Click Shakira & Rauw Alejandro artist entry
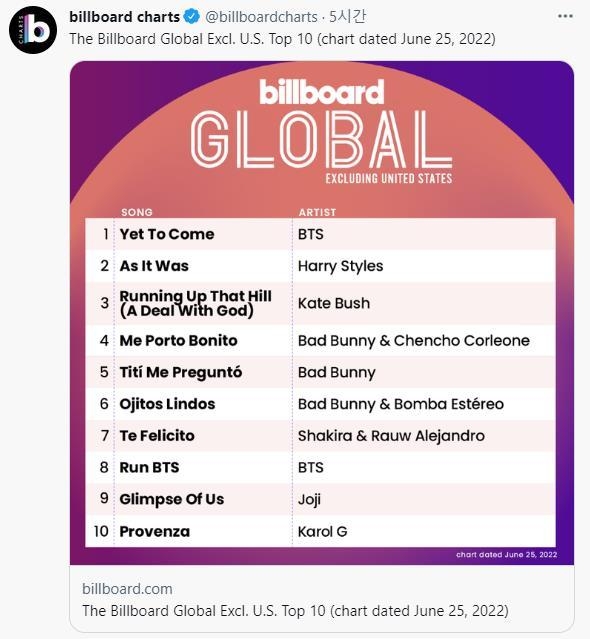The image size is (590, 639). (x=391, y=436)
